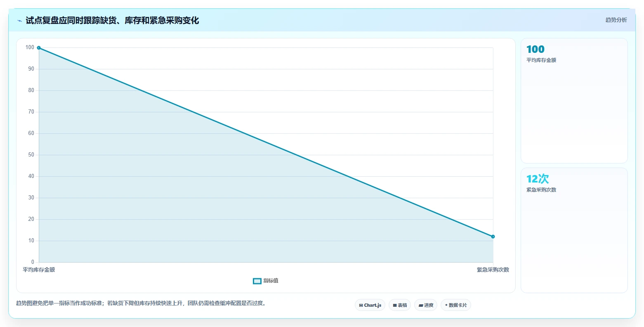The height and width of the screenshot is (327, 644).
Task: Select the 进度 tag chip
Action: 426,305
